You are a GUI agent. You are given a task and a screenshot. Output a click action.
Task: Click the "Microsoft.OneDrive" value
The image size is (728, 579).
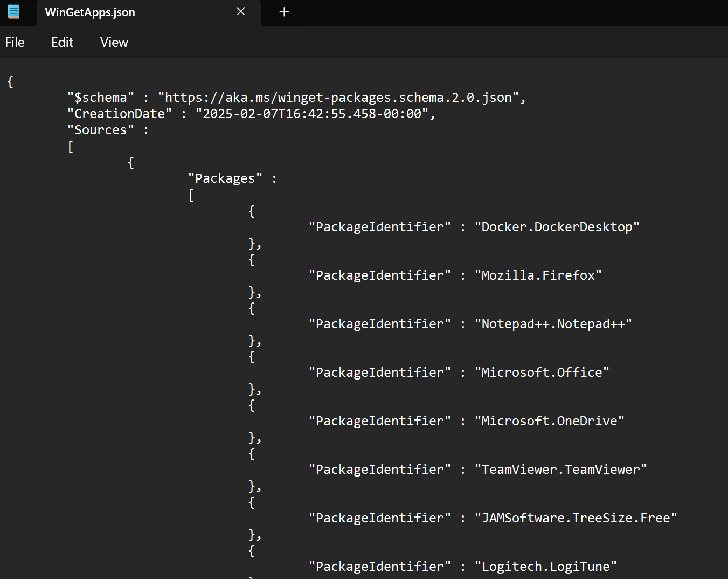tap(550, 421)
